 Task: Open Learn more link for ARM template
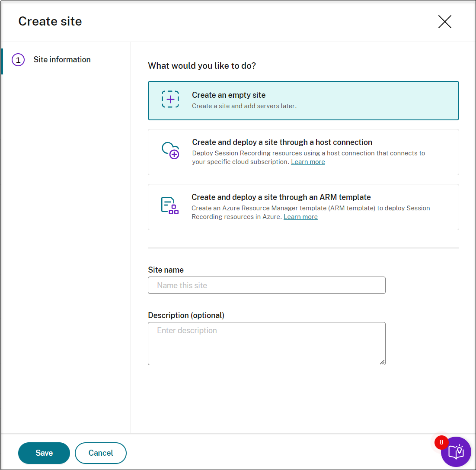coord(300,217)
